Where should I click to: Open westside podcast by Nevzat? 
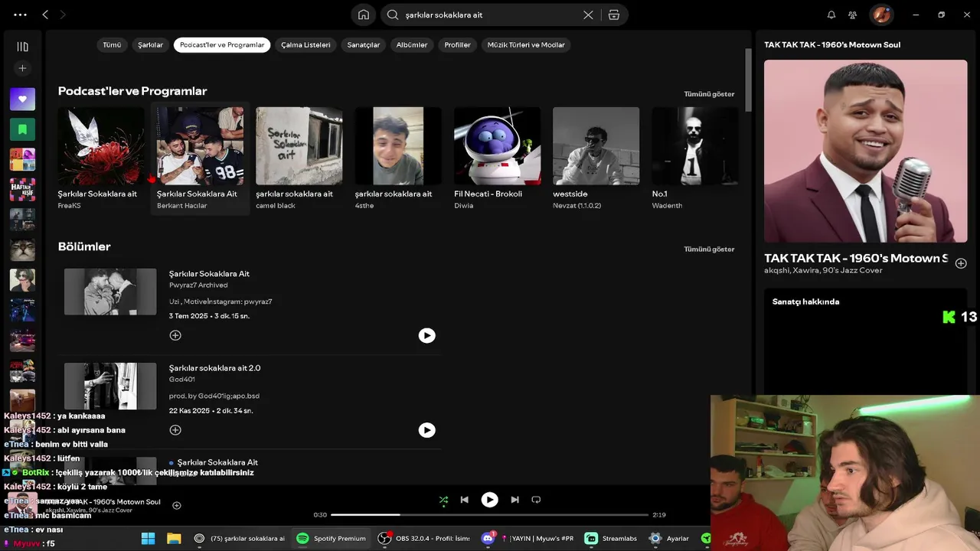tap(596, 158)
